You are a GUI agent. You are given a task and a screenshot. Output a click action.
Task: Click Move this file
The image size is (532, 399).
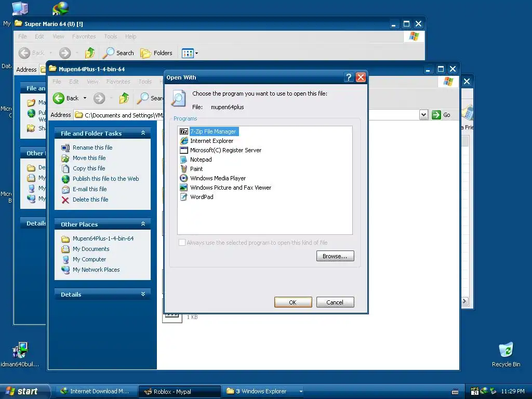tap(89, 158)
